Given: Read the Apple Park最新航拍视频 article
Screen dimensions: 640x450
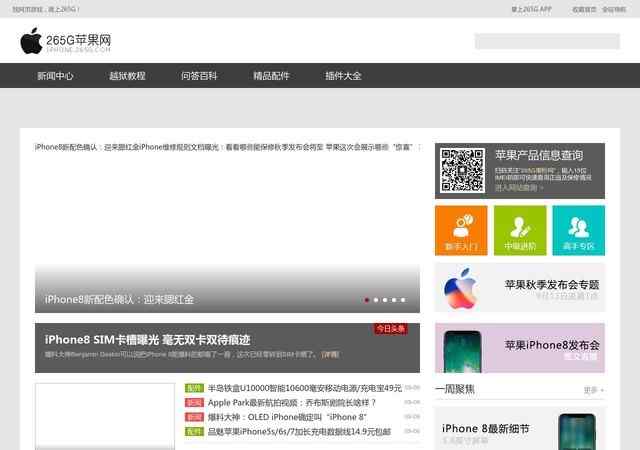Looking at the screenshot, I should [x=293, y=402].
